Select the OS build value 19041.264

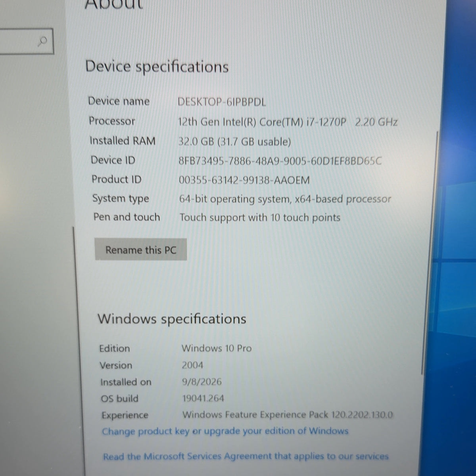coord(203,398)
